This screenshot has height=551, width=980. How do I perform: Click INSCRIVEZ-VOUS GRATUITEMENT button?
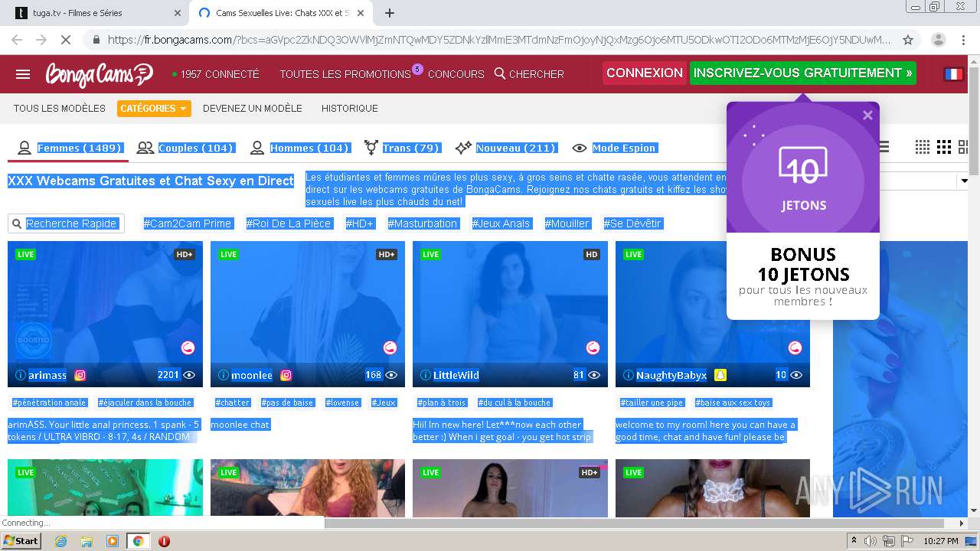click(x=803, y=73)
